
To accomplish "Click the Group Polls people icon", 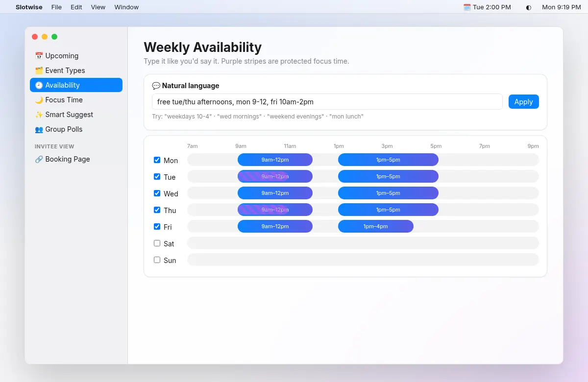I will [x=39, y=129].
